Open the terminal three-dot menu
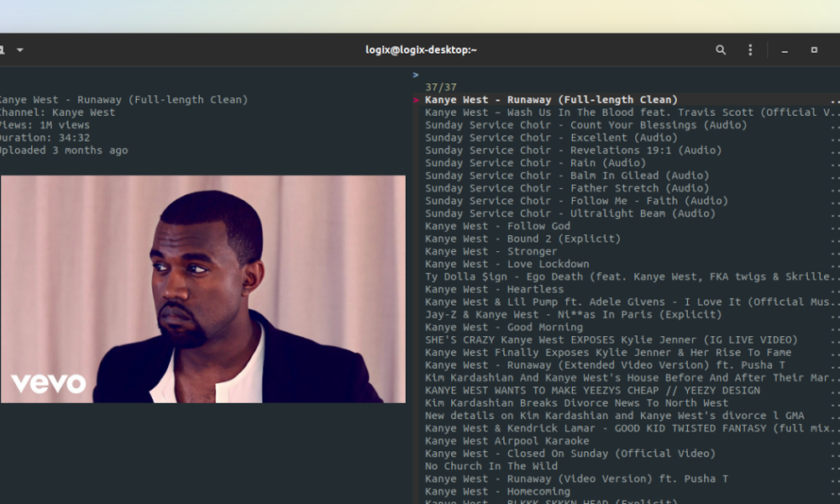Image resolution: width=840 pixels, height=504 pixels. pos(750,50)
